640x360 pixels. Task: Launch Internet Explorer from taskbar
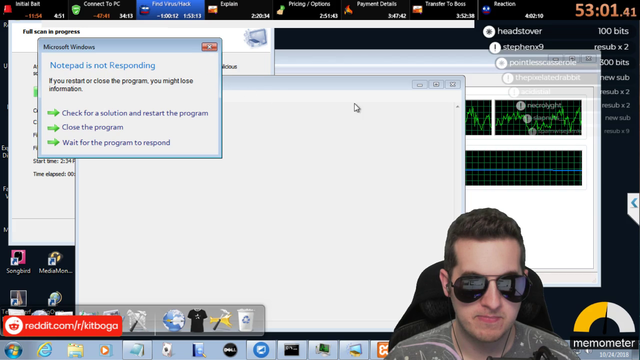click(x=44, y=350)
